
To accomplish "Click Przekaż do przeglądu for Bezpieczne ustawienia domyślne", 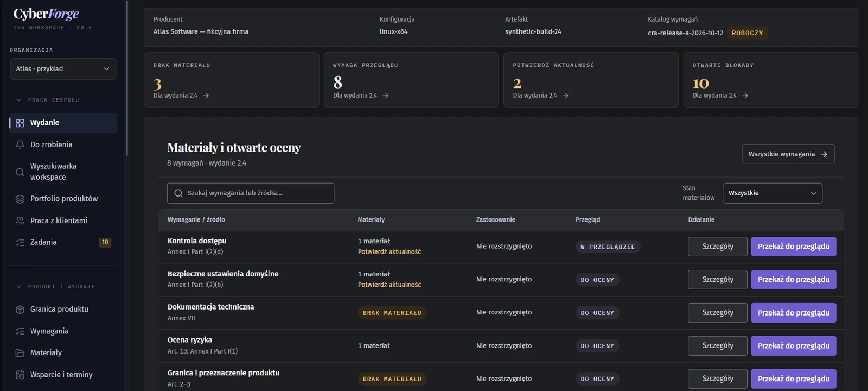I will [x=794, y=280].
